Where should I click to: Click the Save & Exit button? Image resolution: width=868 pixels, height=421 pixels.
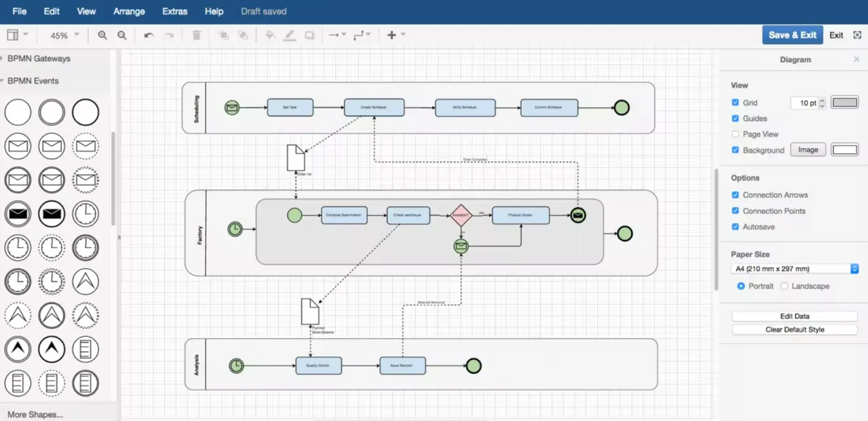(x=792, y=35)
